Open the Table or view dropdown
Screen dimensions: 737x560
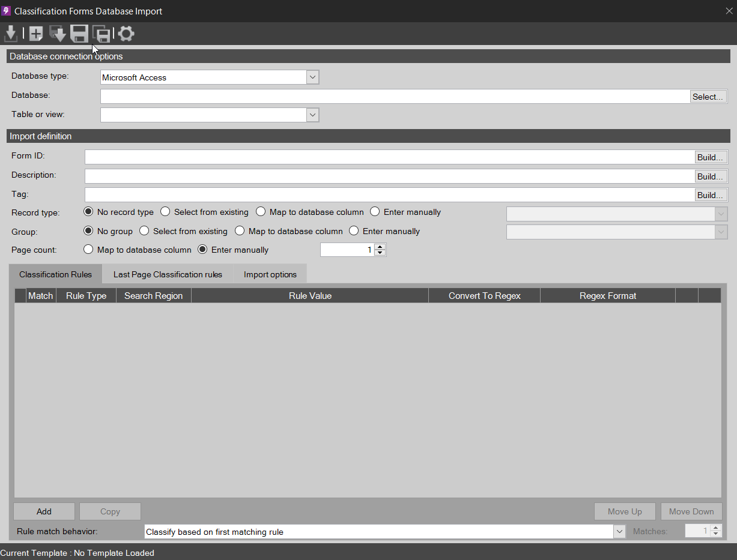click(312, 115)
